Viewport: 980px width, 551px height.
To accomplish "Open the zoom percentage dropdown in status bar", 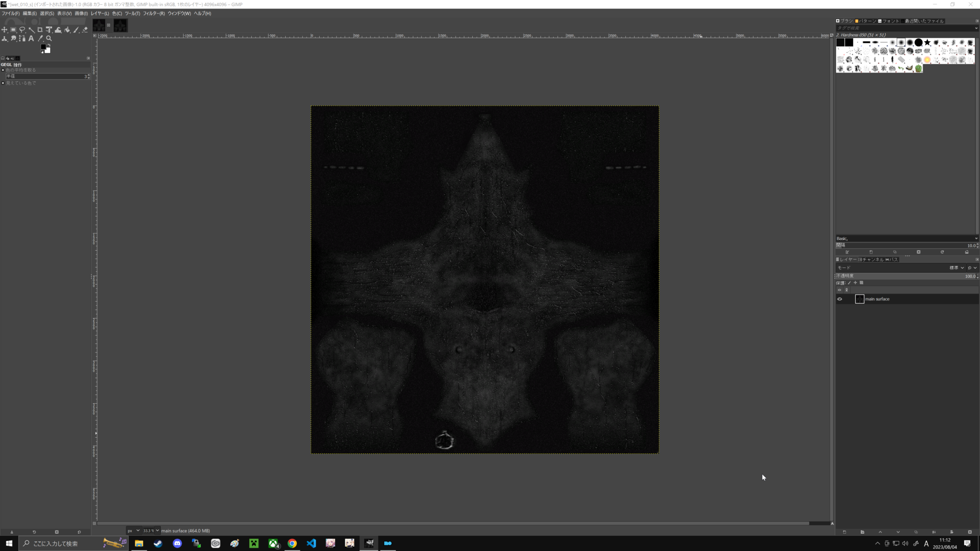I will [157, 530].
